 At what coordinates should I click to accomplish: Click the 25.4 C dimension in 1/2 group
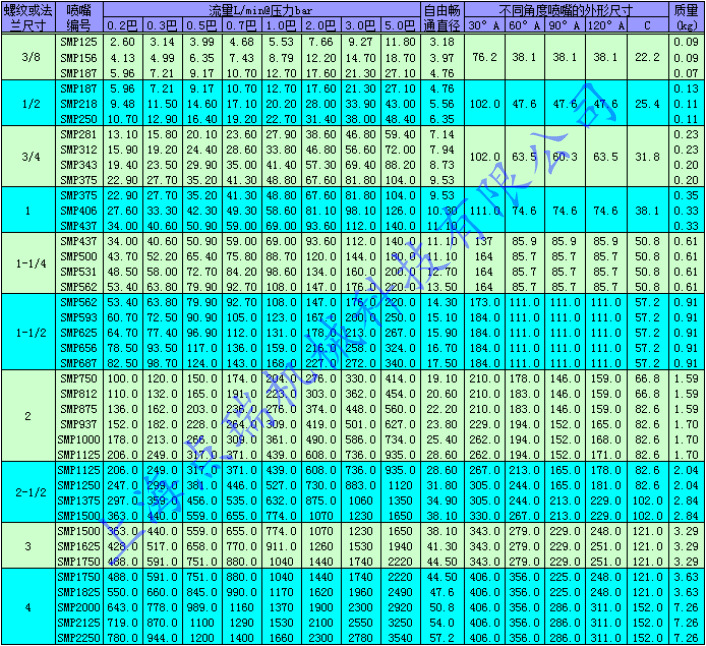(x=647, y=104)
